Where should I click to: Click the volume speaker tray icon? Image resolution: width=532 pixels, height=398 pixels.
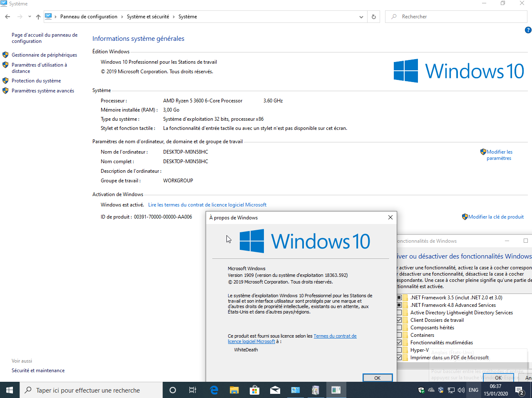[x=461, y=390]
